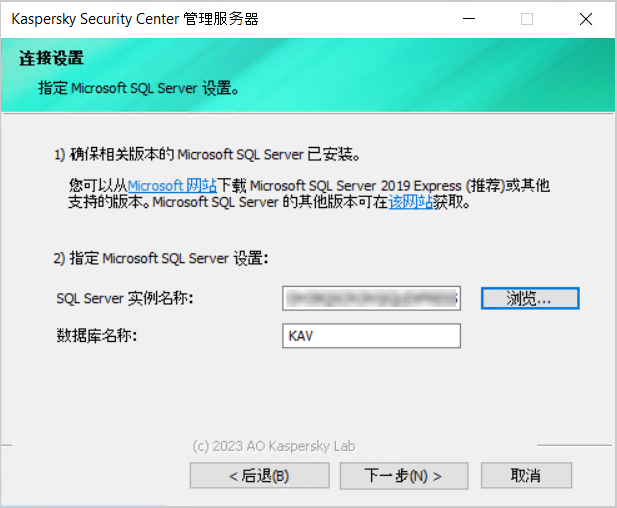The width and height of the screenshot is (617, 508).
Task: Click the step 2 指定 Microsoft SQL Server 设置 text
Action: (x=161, y=258)
